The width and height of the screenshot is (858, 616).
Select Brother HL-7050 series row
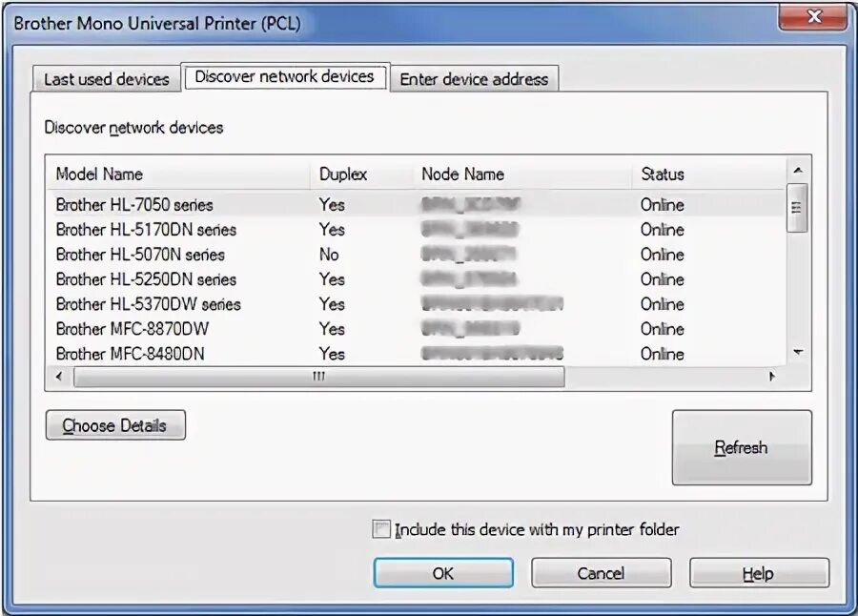tap(417, 204)
